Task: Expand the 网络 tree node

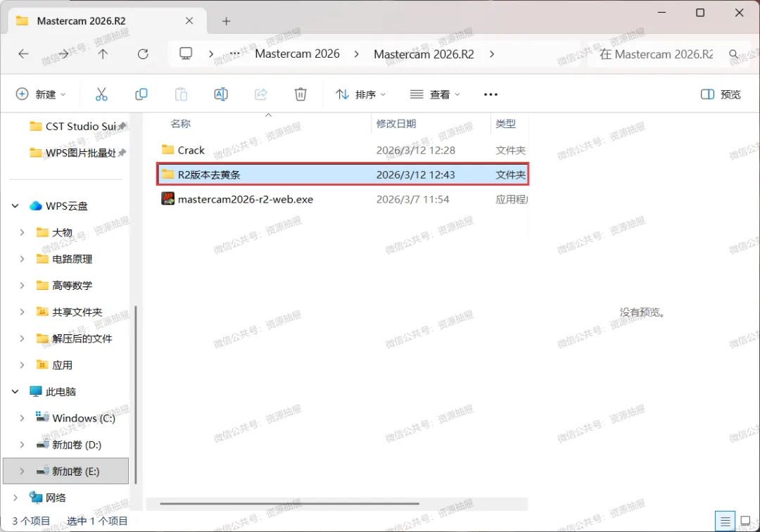Action: click(15, 498)
